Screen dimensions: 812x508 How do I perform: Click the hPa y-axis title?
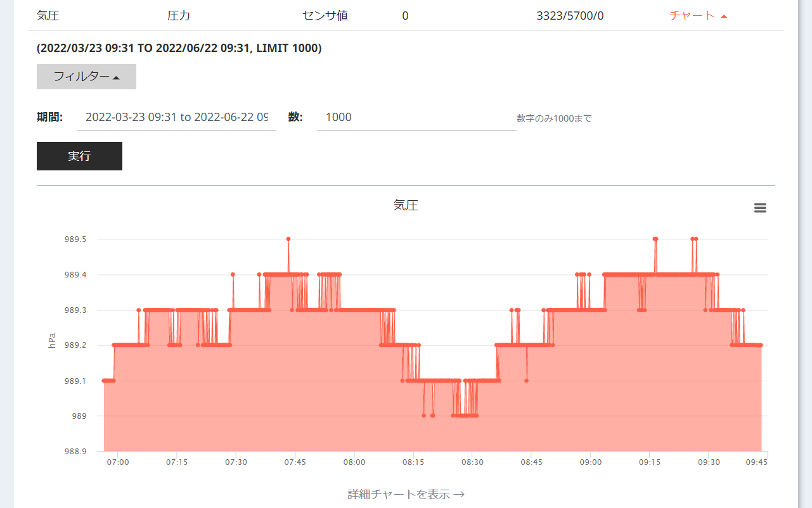[53, 340]
